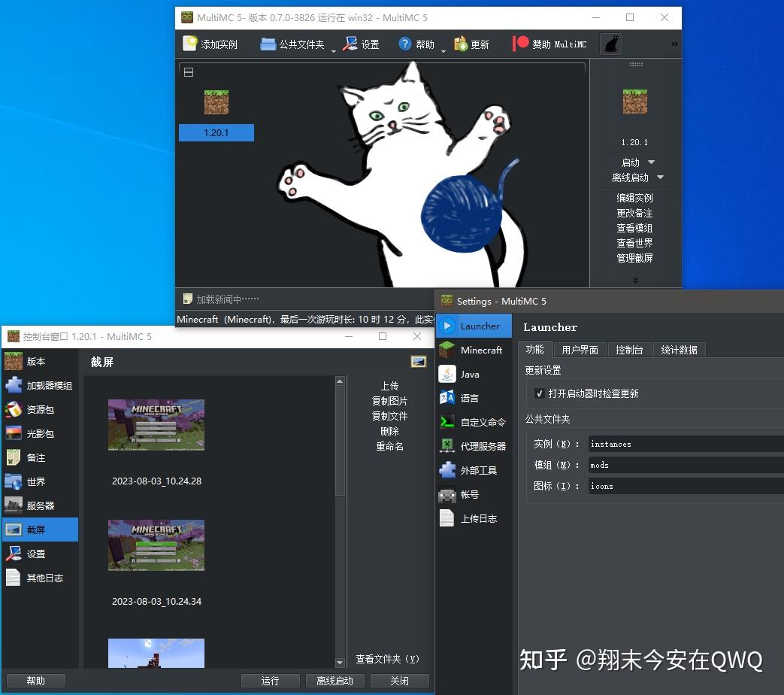Open 资源包 (Resource Packs) in console window
This screenshot has width=784, height=695.
[40, 408]
